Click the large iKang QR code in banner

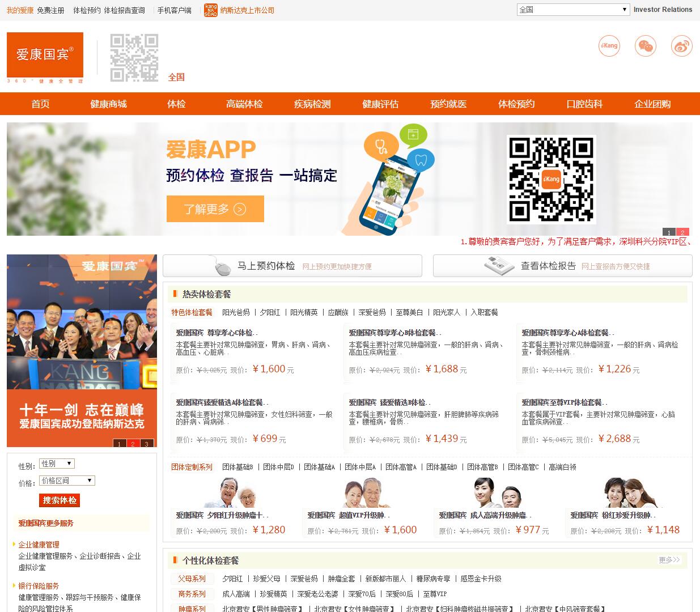551,179
